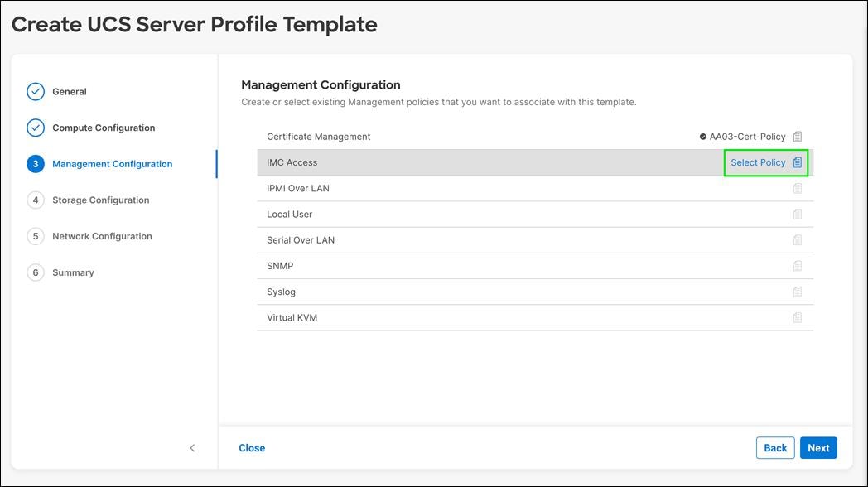The image size is (868, 487).
Task: Click the clipboard icon on the Certificate Management row
Action: (797, 136)
